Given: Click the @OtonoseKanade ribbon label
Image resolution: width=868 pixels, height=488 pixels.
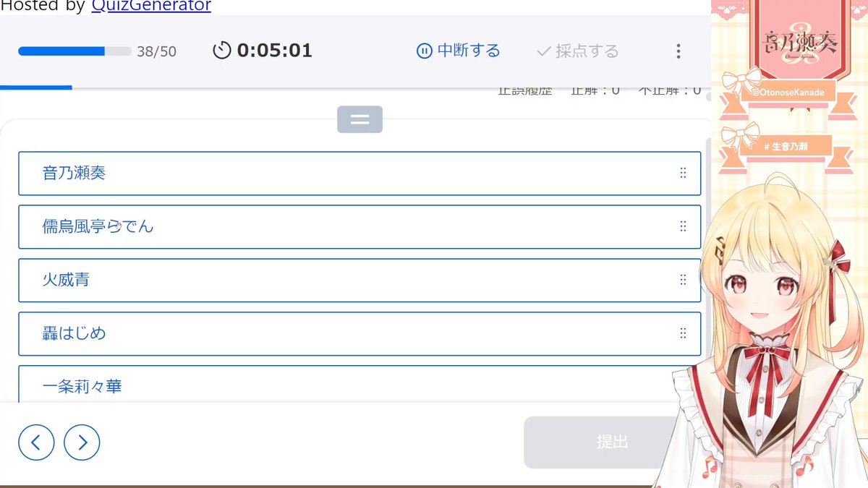Looking at the screenshot, I should (789, 93).
